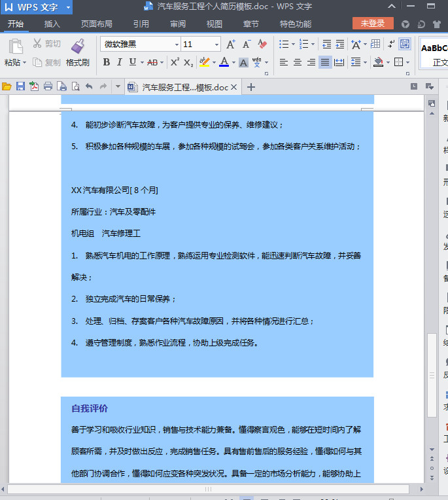This screenshot has height=500, width=448.
Task: Apply superscript formatting
Action: click(x=175, y=62)
